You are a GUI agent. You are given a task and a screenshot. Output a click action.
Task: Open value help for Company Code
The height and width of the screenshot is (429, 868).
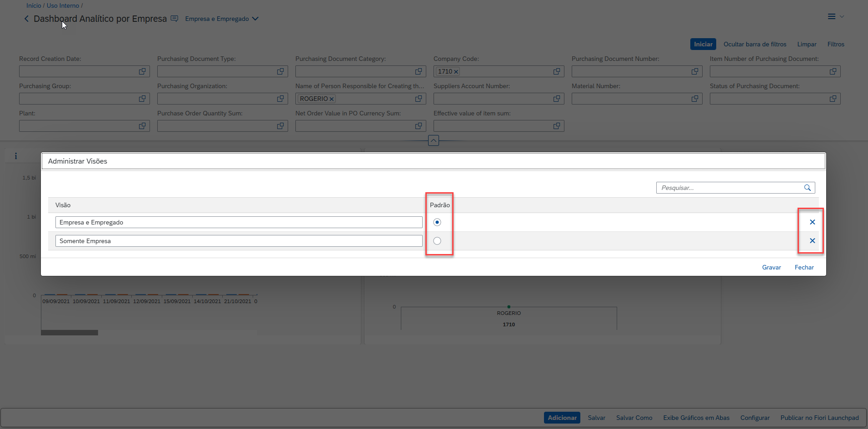click(556, 71)
